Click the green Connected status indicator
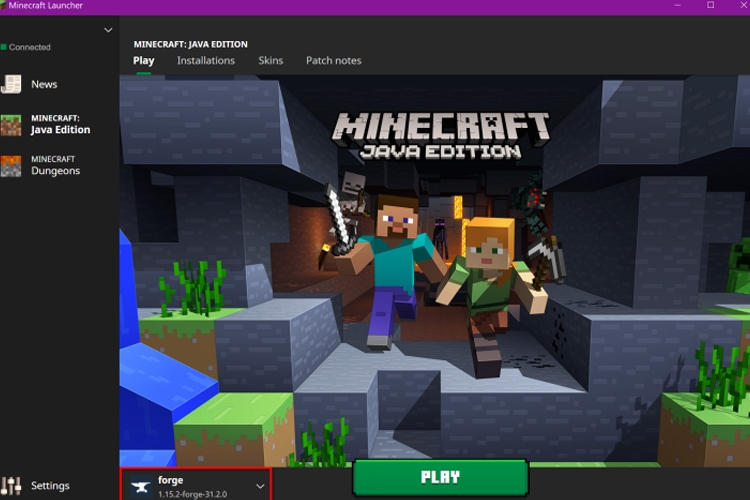 (x=4, y=47)
